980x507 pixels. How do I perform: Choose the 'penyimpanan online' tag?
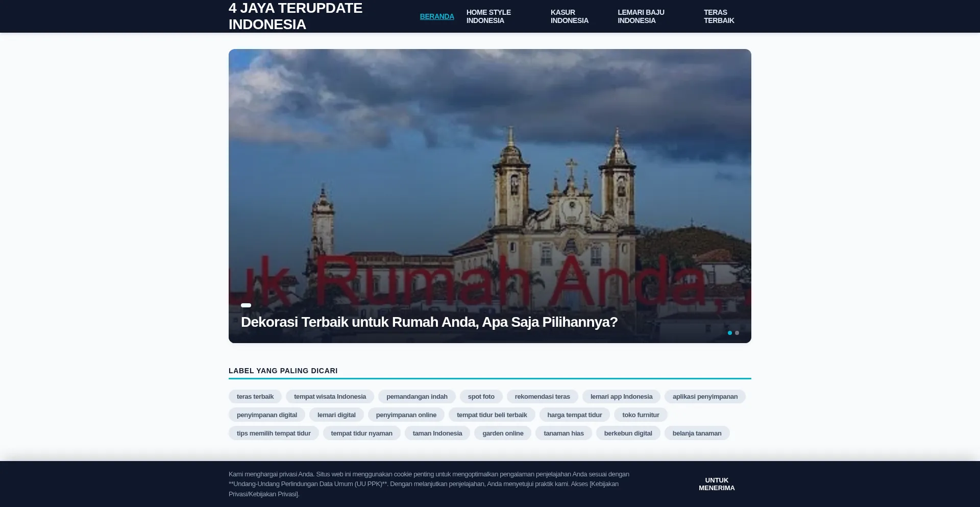[x=406, y=415]
